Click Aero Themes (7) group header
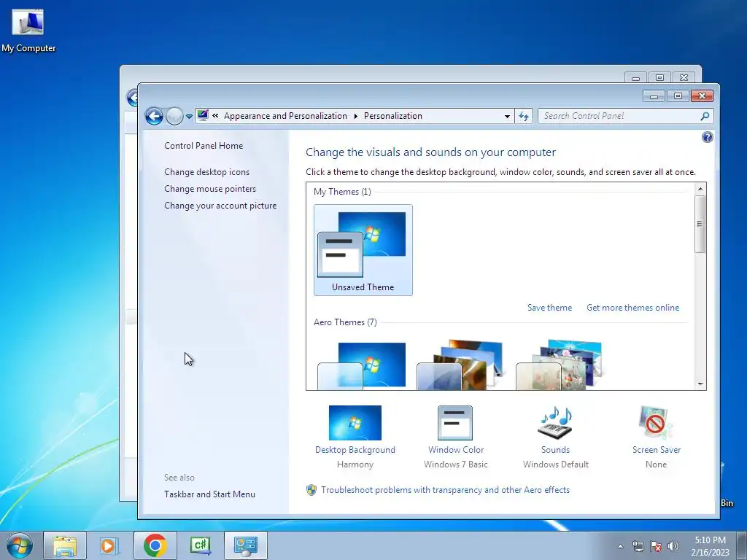Screen dimensions: 747x560 345,322
